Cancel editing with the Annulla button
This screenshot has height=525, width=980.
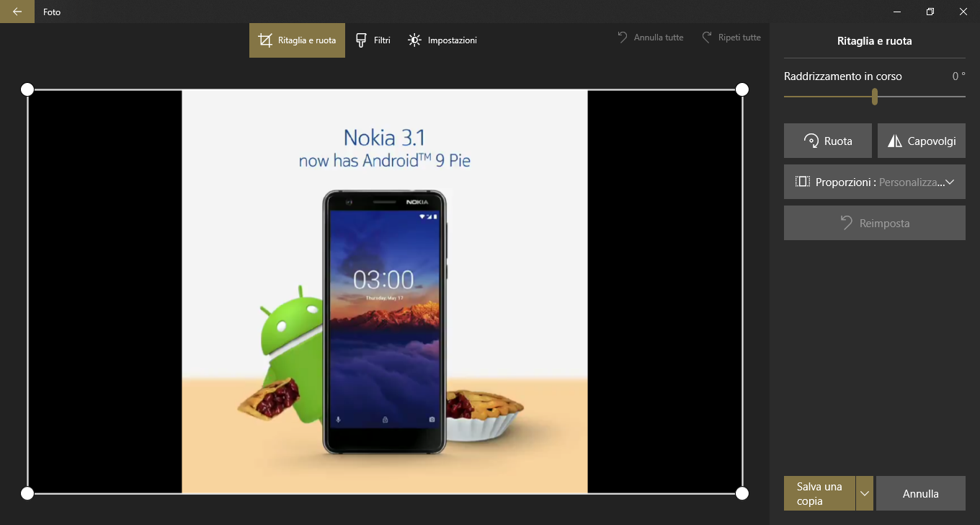click(x=921, y=494)
